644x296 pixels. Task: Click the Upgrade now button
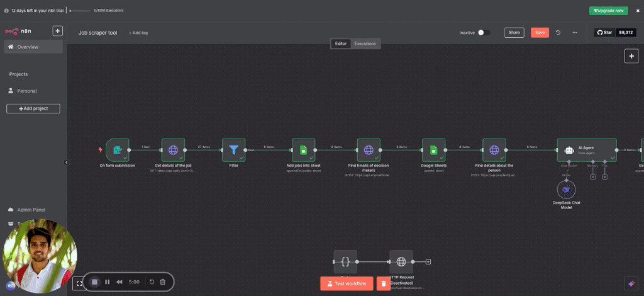608,11
